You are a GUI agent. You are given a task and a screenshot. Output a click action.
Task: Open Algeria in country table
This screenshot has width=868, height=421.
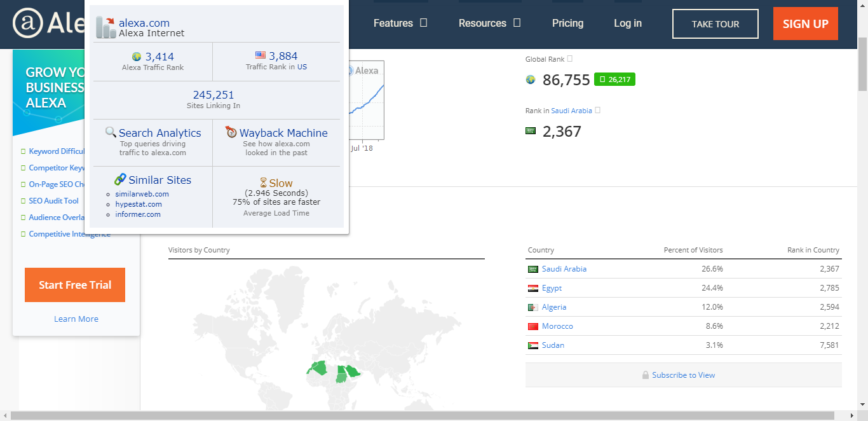tap(554, 307)
